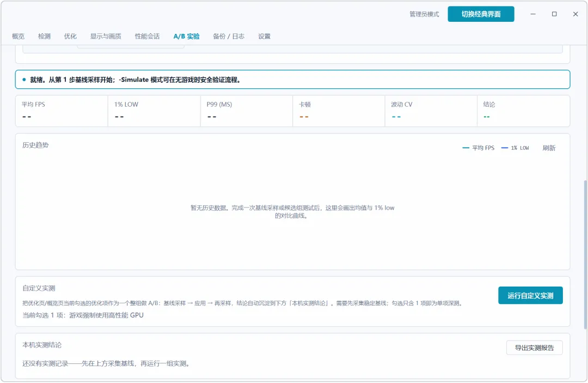
Task: Select the 波动 CV metric card
Action: [x=431, y=111]
